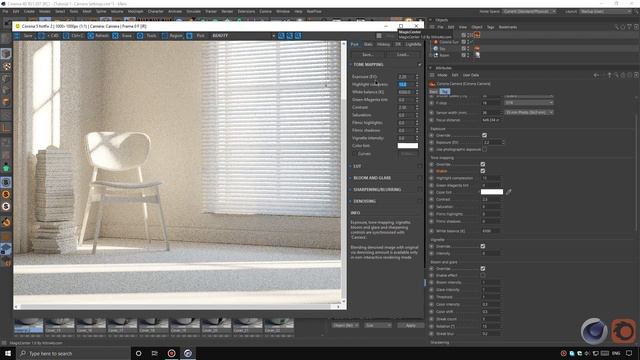640x360 pixels.
Task: Click the Refresh button in Corona VFB
Action: (98, 36)
